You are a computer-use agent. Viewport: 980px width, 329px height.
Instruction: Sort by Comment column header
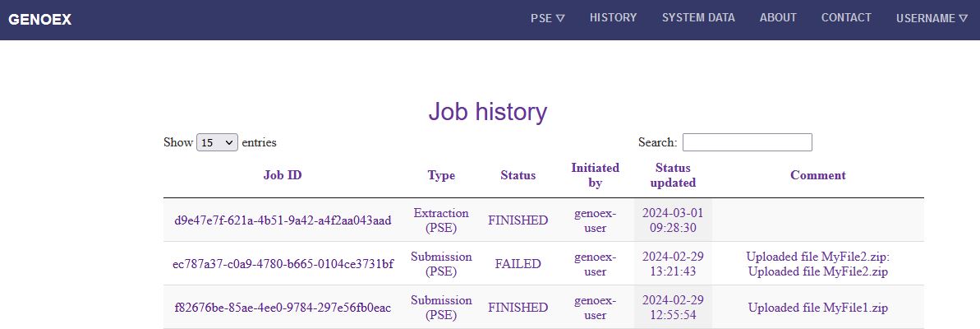pyautogui.click(x=817, y=175)
